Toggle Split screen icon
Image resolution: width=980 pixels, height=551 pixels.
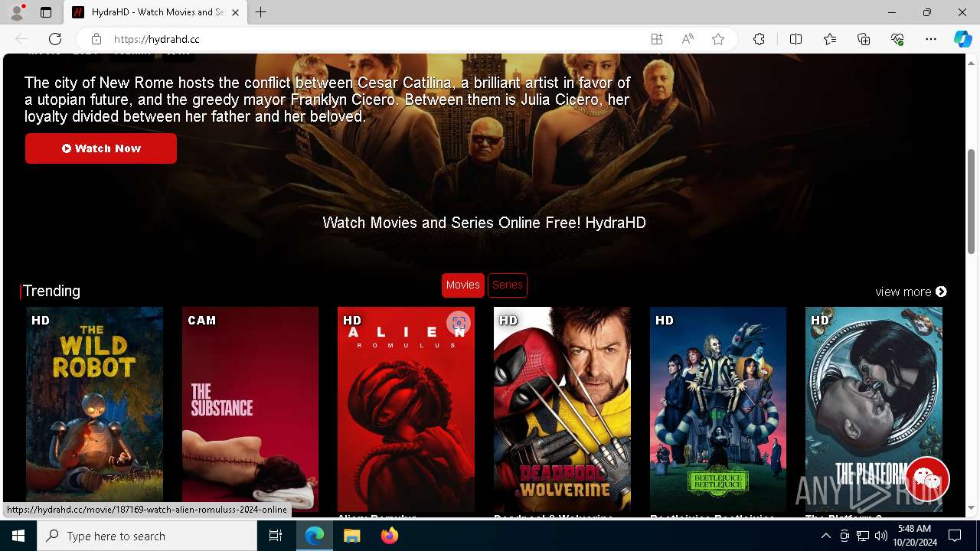(795, 39)
